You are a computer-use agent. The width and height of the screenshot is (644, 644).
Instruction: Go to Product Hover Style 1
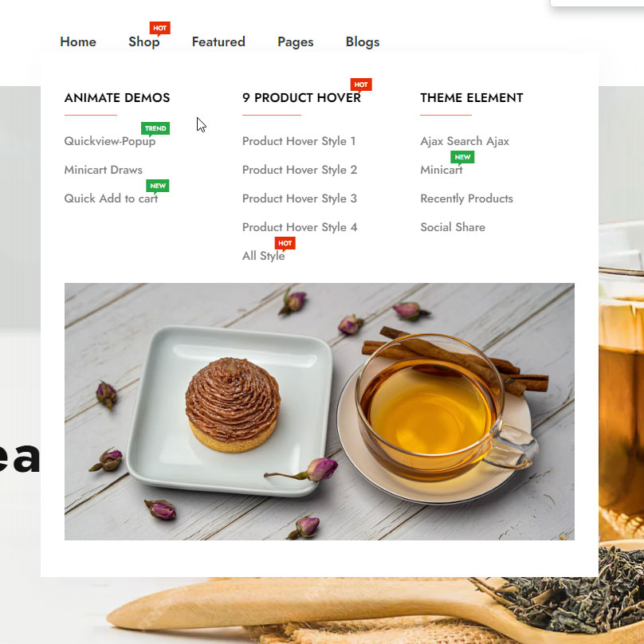299,141
